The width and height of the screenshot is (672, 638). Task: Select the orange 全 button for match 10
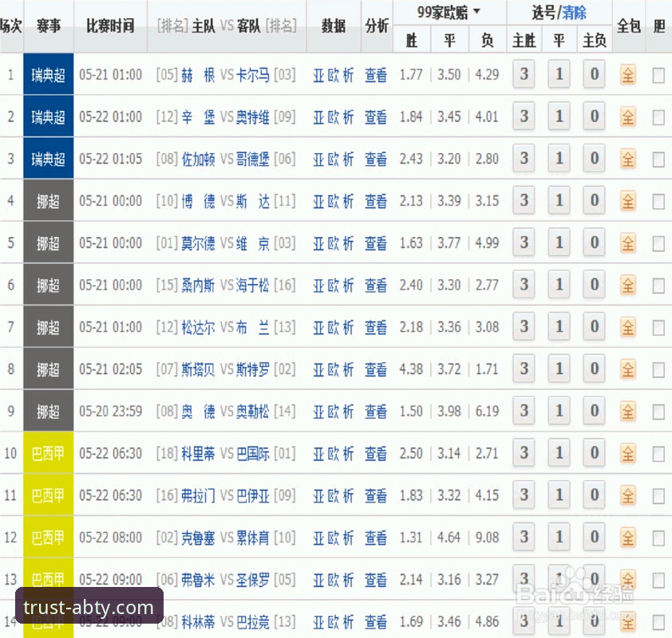pyautogui.click(x=628, y=454)
